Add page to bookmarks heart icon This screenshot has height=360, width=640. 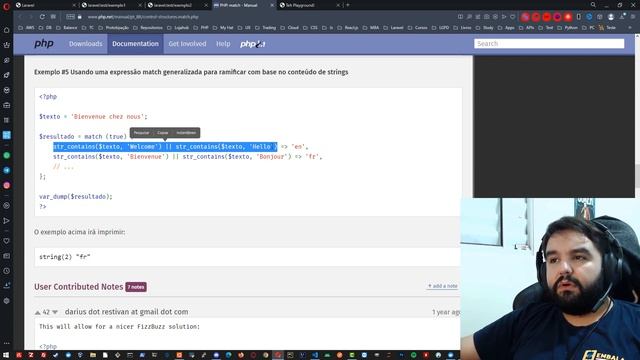(x=513, y=17)
